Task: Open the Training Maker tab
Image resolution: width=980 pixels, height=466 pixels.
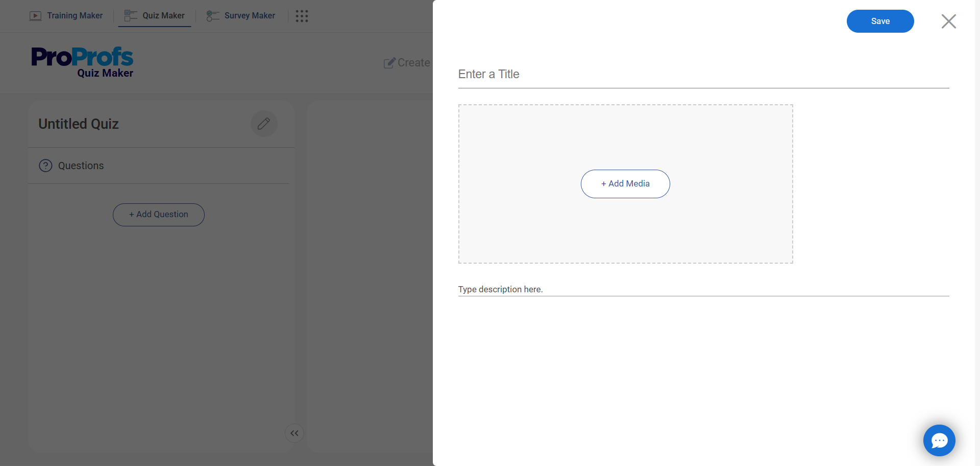Action: coord(66,16)
